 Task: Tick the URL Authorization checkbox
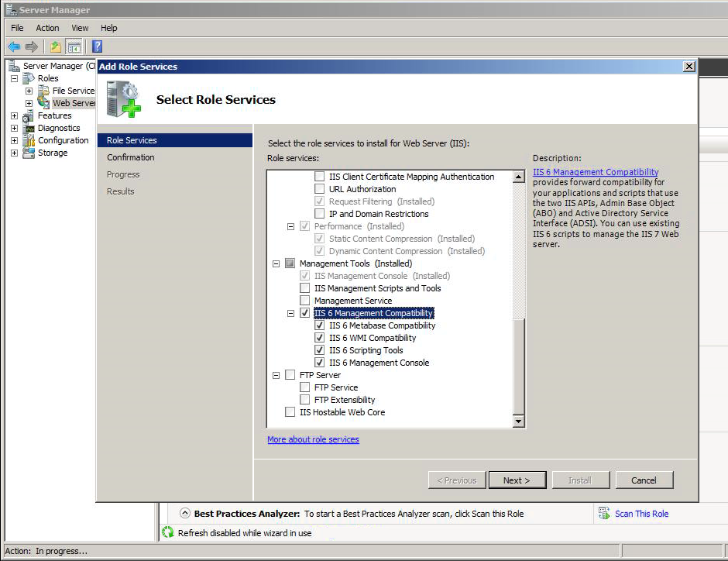(320, 189)
